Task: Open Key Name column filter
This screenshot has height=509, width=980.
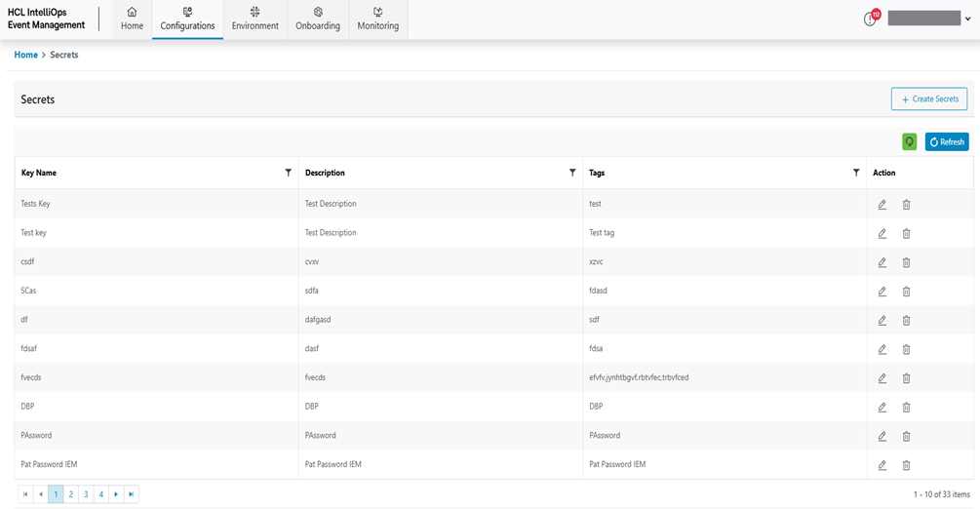Action: pos(289,173)
